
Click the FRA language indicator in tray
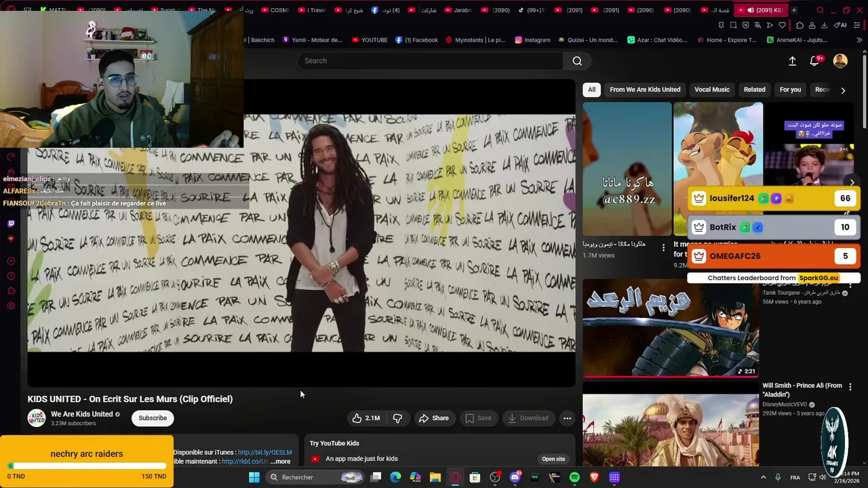coord(795,477)
